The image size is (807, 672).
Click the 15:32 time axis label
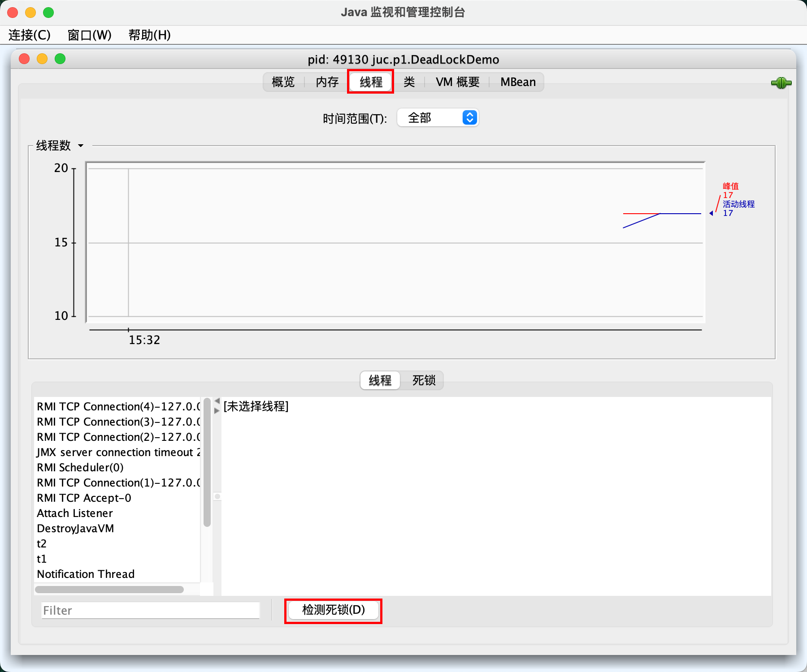(x=144, y=340)
